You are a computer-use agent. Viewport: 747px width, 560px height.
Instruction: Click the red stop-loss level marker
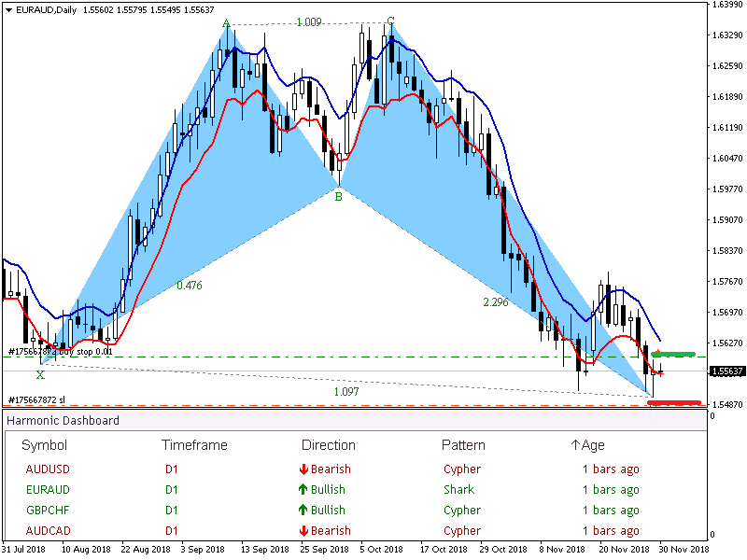674,403
